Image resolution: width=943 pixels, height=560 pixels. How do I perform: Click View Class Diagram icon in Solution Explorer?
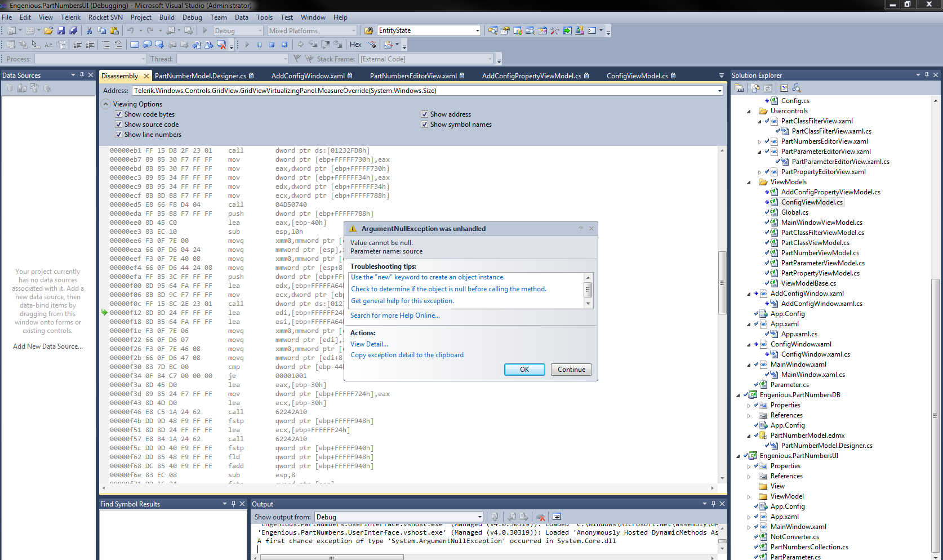point(797,88)
